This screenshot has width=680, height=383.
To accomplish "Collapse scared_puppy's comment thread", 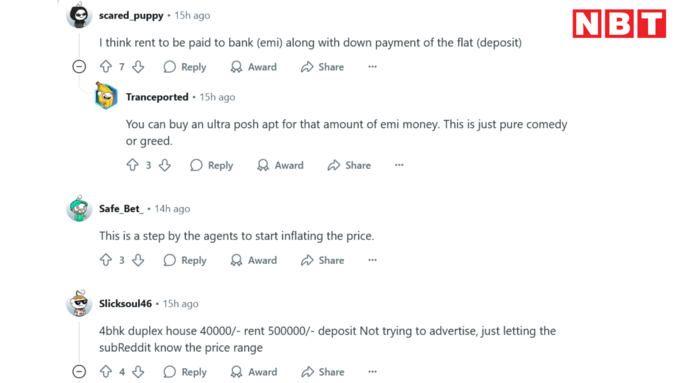I will [79, 67].
